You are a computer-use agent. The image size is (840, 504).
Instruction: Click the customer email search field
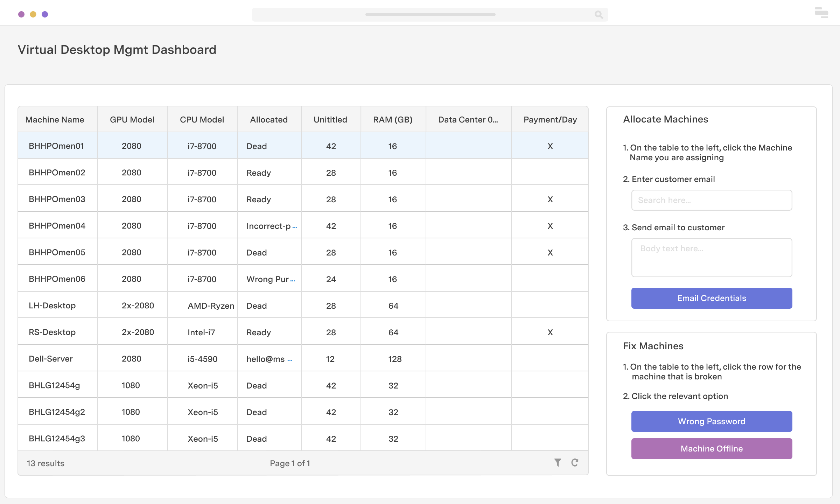[711, 200]
